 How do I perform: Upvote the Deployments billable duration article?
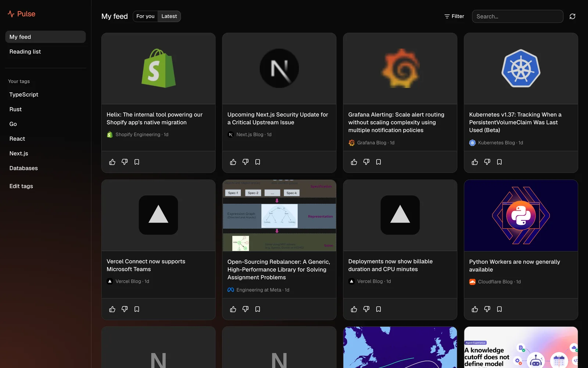[354, 309]
